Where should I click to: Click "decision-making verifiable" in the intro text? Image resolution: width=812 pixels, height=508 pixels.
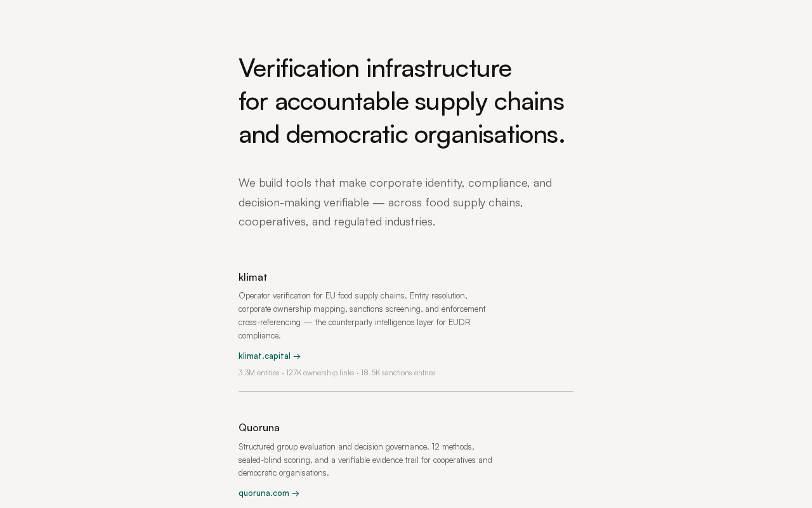click(304, 203)
